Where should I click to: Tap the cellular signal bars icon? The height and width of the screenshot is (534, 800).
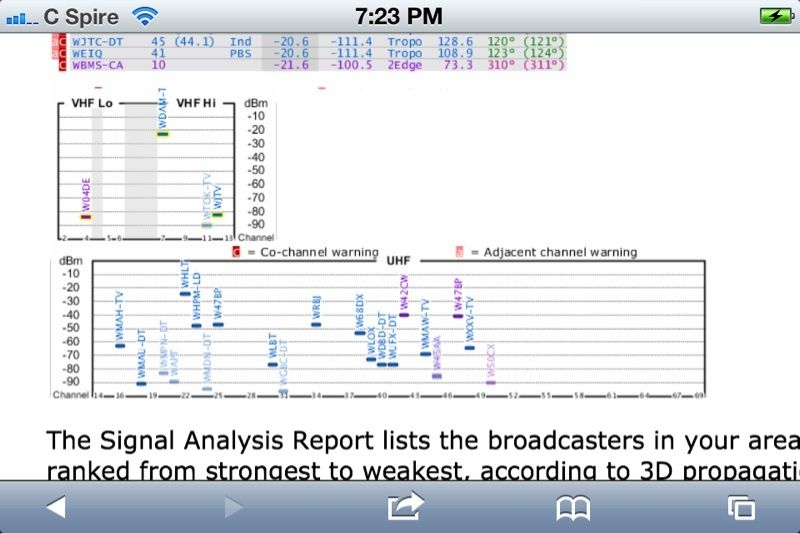click(21, 19)
